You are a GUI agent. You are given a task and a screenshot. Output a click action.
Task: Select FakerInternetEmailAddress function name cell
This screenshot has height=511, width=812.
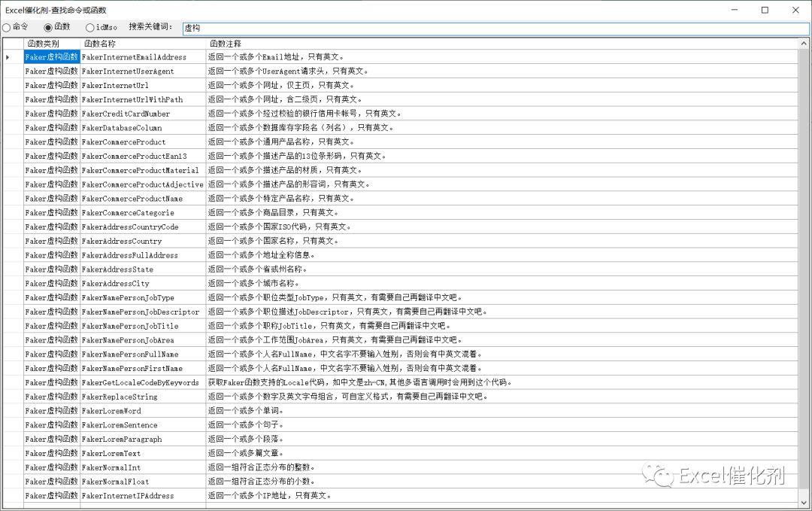[143, 57]
